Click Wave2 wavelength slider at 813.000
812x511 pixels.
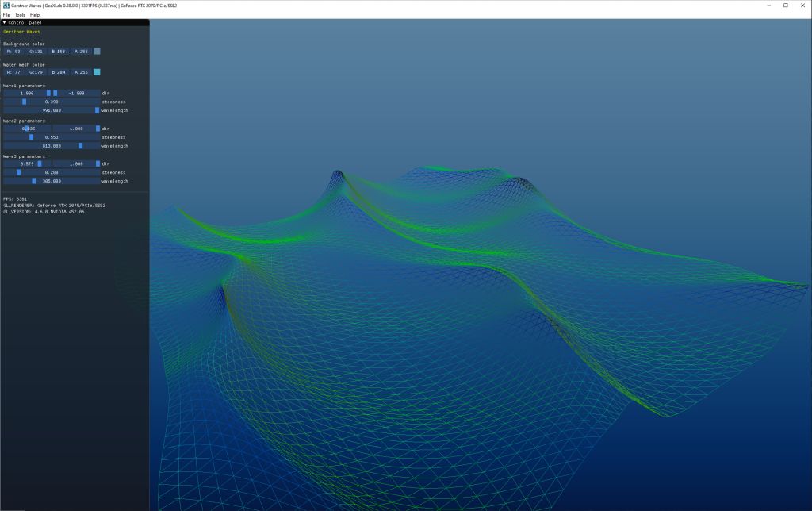52,146
